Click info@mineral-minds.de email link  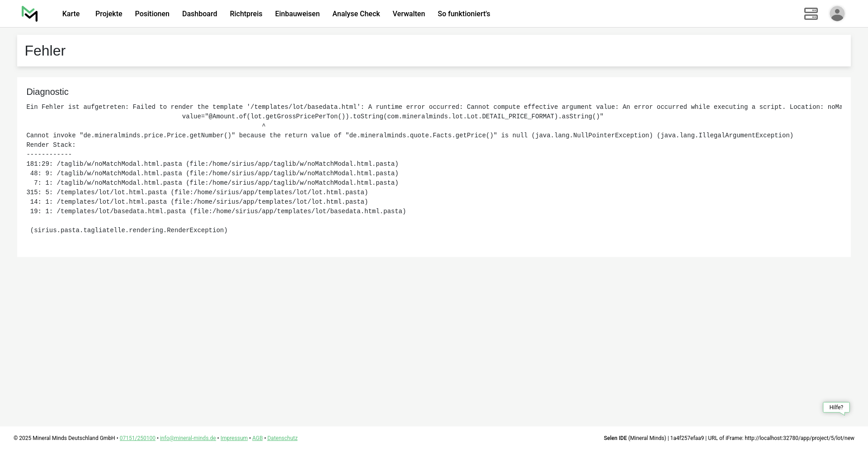pyautogui.click(x=188, y=438)
